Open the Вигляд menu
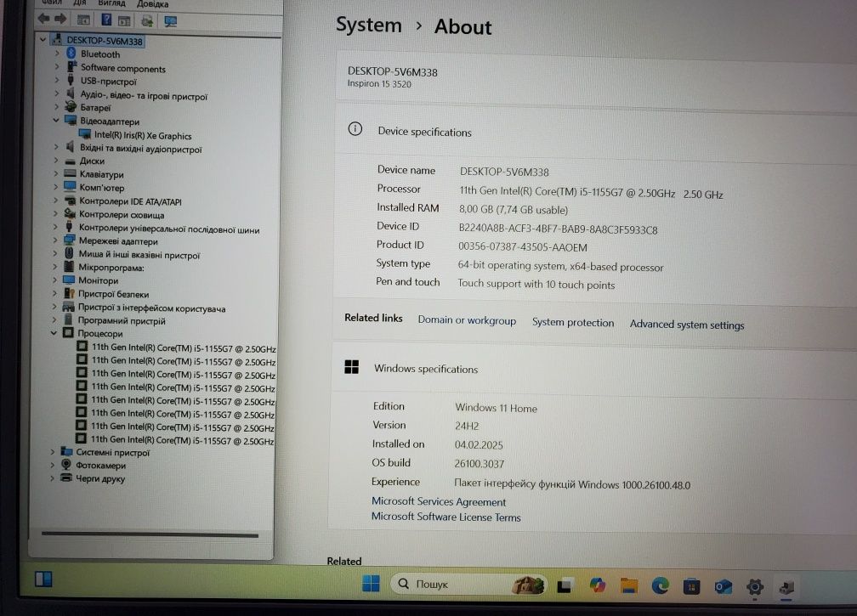This screenshot has height=616, width=857. pyautogui.click(x=111, y=3)
